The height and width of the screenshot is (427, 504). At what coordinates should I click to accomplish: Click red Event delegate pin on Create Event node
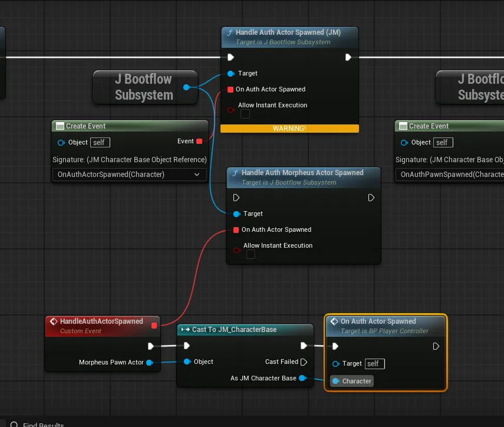coord(199,142)
